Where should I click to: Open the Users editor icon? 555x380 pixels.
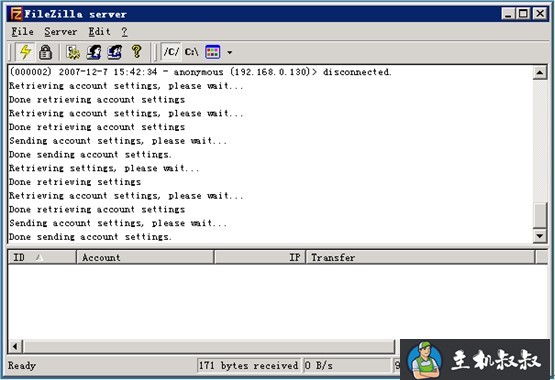[x=94, y=52]
